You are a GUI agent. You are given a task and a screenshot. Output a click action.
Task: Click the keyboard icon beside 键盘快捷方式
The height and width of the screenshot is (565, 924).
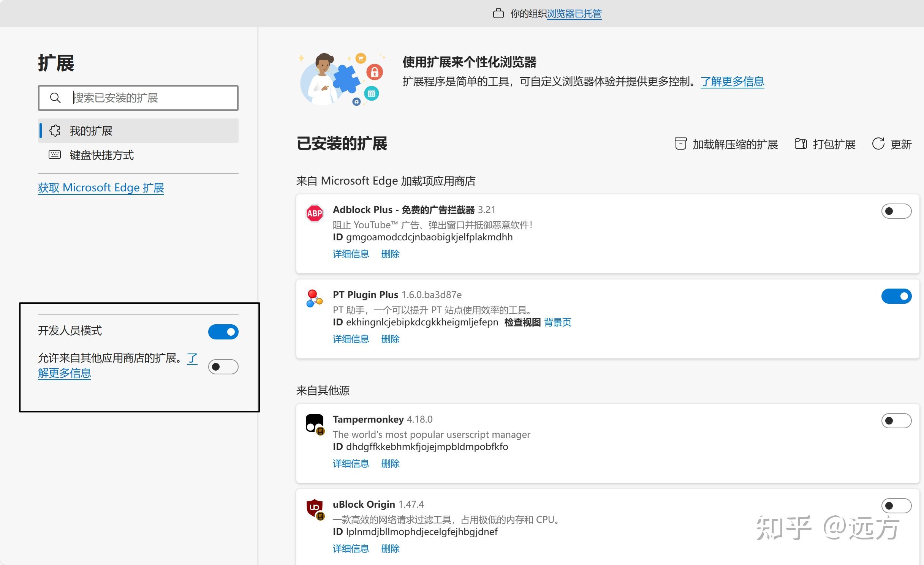(x=55, y=155)
